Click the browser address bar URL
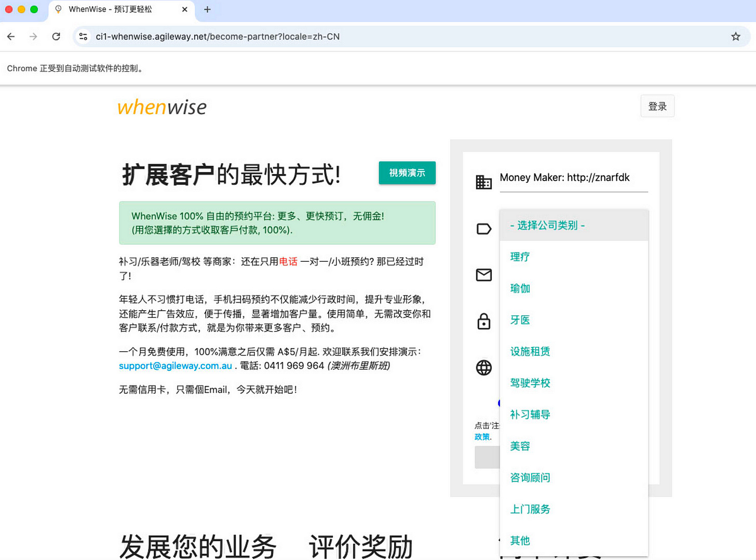The height and width of the screenshot is (560, 756). coord(218,36)
